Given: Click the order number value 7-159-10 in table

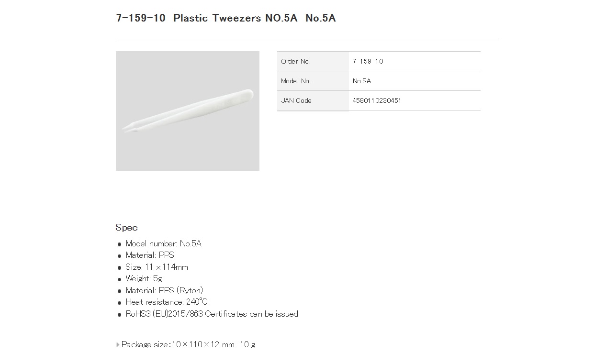Looking at the screenshot, I should (x=368, y=61).
